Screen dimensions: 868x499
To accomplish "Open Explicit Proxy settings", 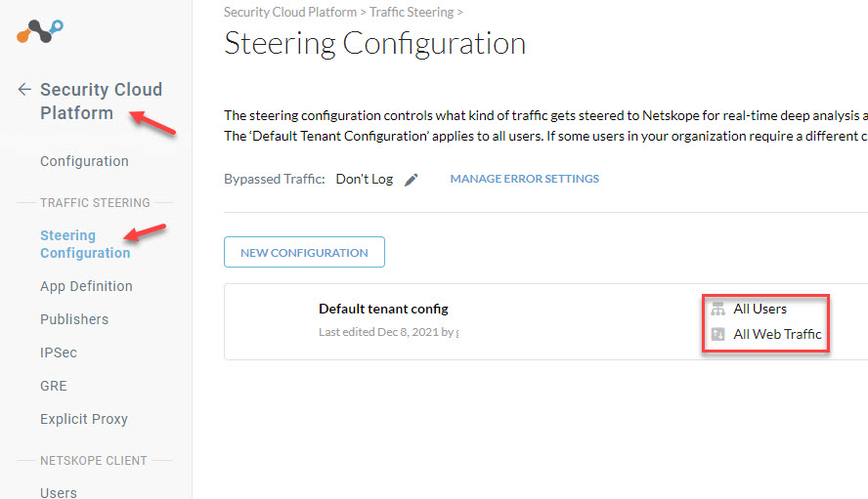I will coord(84,419).
